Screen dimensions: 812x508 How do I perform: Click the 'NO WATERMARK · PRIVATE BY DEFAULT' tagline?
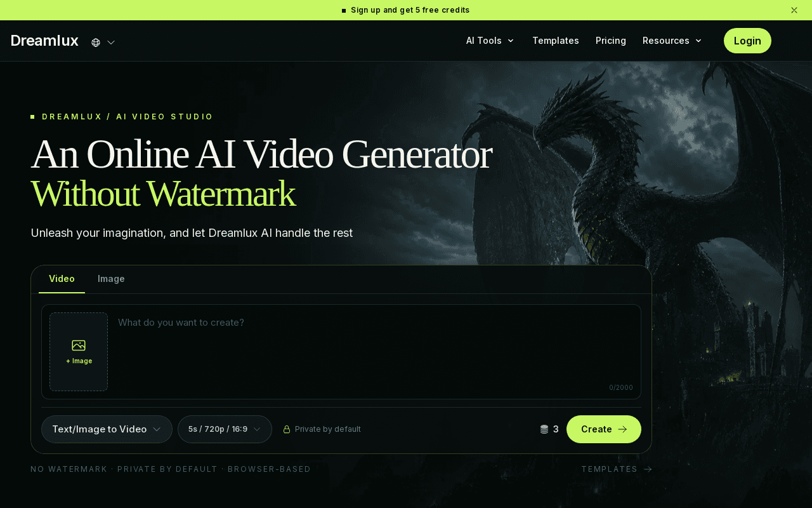[x=171, y=469]
